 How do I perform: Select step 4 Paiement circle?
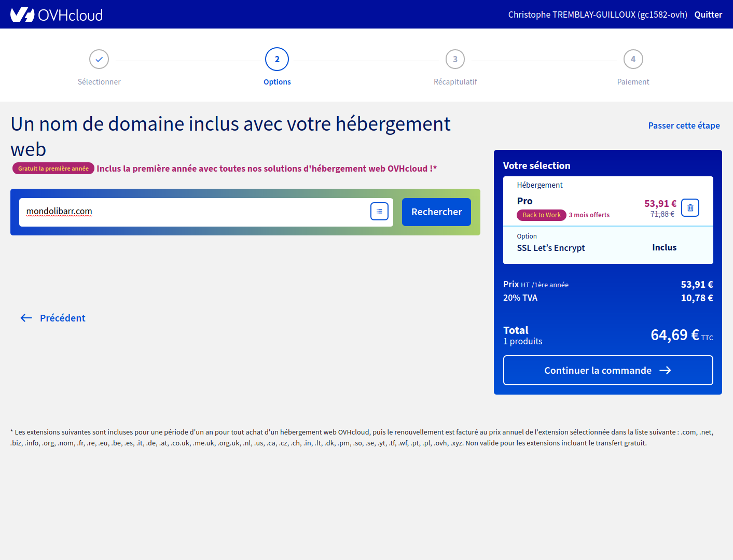coord(633,59)
